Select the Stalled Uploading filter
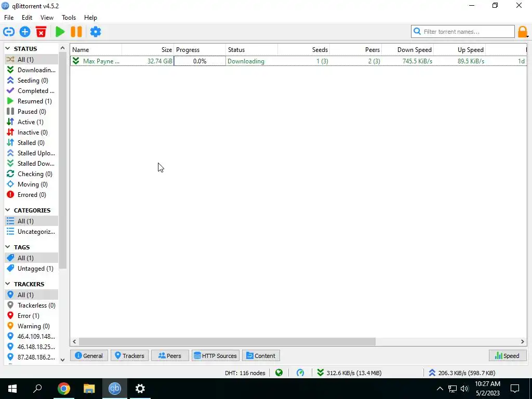This screenshot has height=399, width=532. (x=31, y=153)
